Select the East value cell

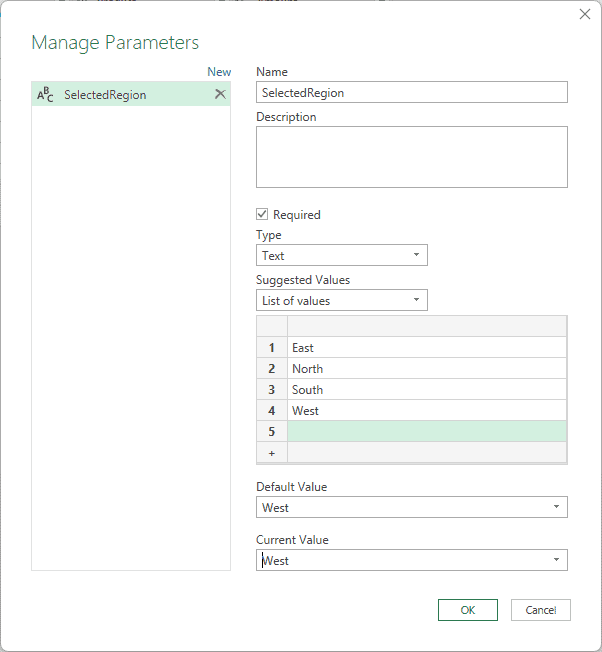(427, 347)
